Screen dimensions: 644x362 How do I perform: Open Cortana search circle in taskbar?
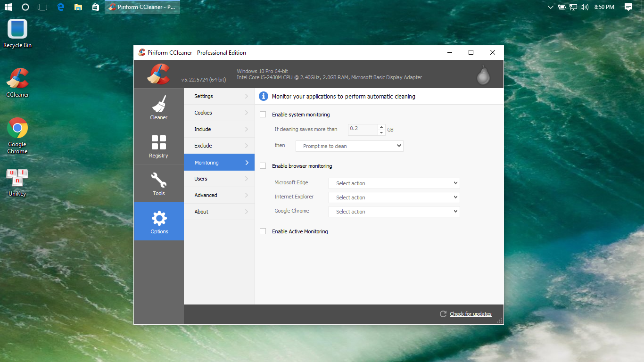(25, 7)
